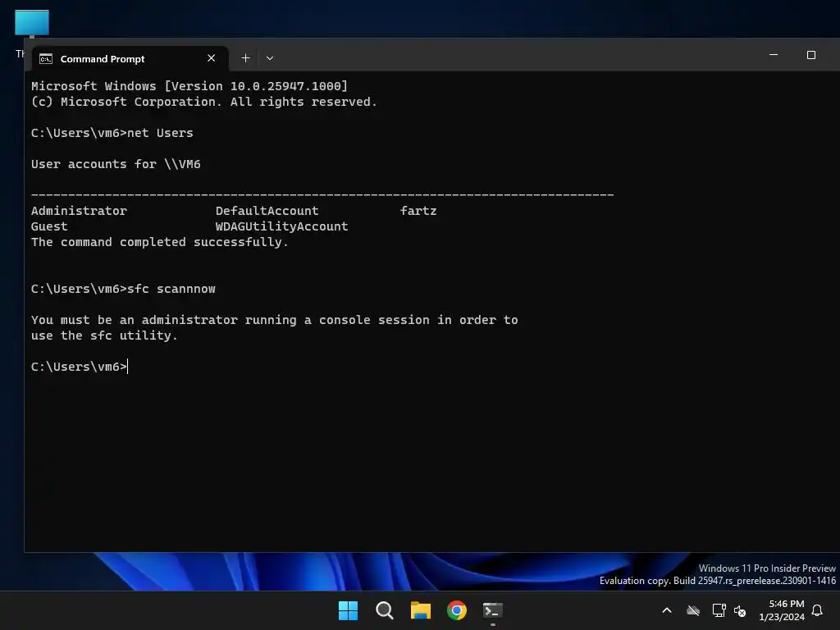Open the Windows Start menu
Screen dimensions: 840x630
pos(348,610)
